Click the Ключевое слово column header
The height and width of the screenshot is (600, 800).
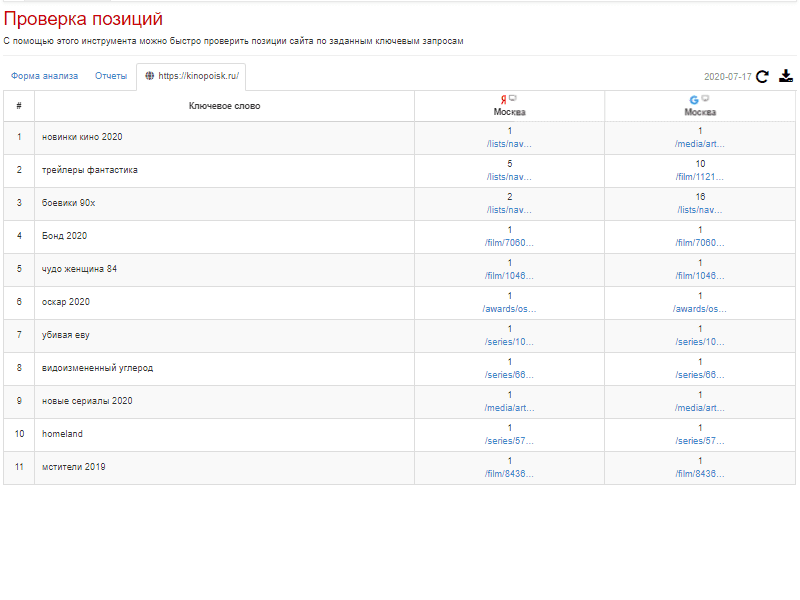pyautogui.click(x=224, y=106)
